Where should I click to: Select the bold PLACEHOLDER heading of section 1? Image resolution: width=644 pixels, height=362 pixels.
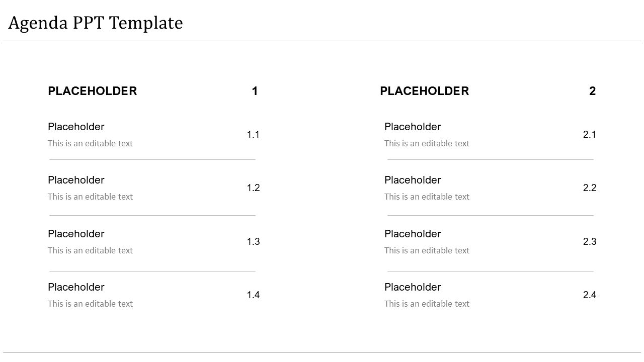(92, 91)
